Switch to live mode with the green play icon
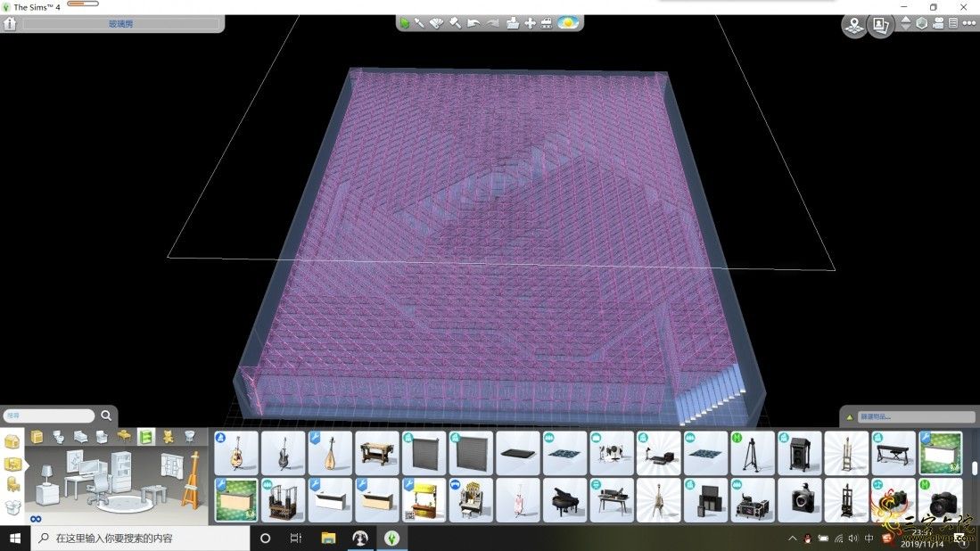980x551 pixels. coord(405,23)
